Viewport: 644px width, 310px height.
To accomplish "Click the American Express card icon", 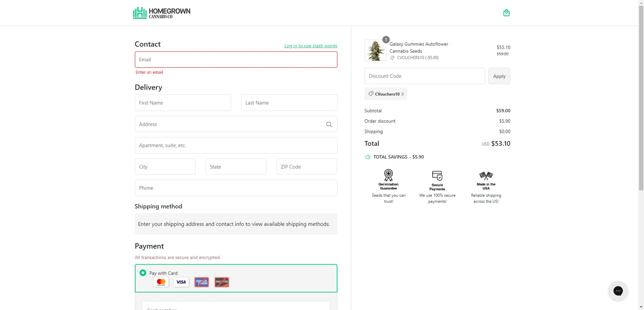I will tap(201, 282).
